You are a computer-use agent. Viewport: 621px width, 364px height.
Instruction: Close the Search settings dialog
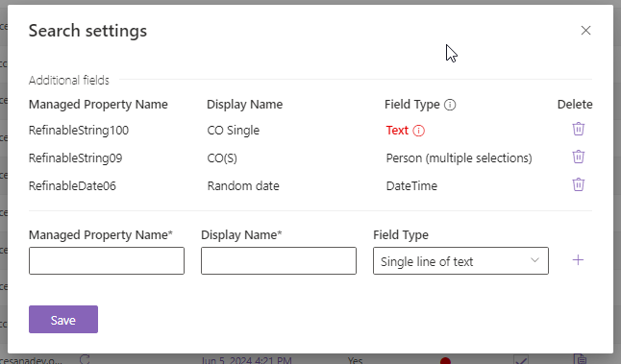[x=585, y=31]
